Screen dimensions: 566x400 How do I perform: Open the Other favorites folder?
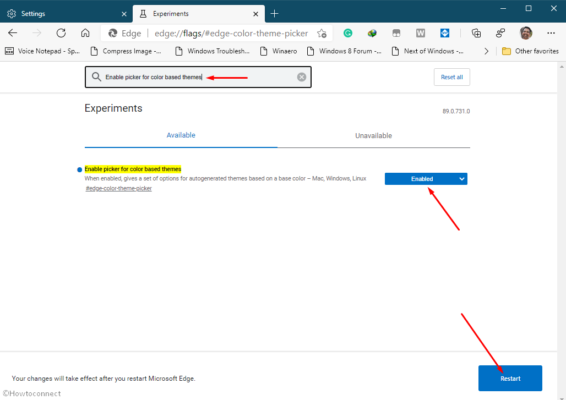click(530, 51)
